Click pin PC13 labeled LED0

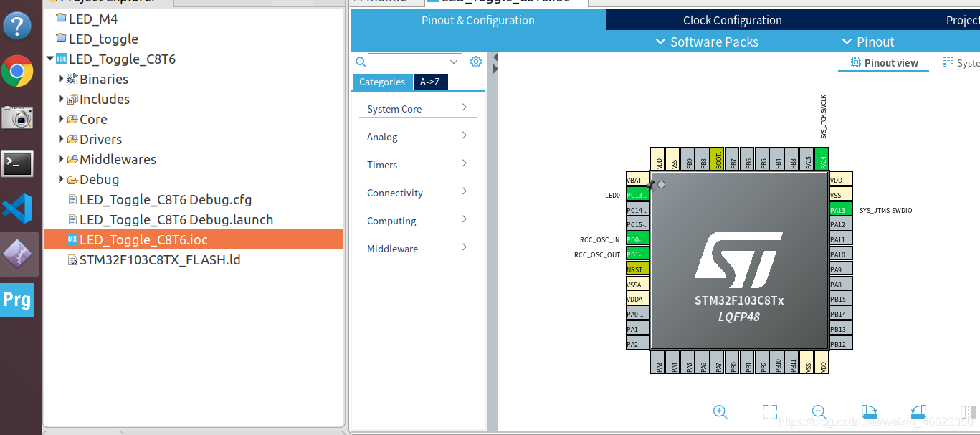click(637, 195)
